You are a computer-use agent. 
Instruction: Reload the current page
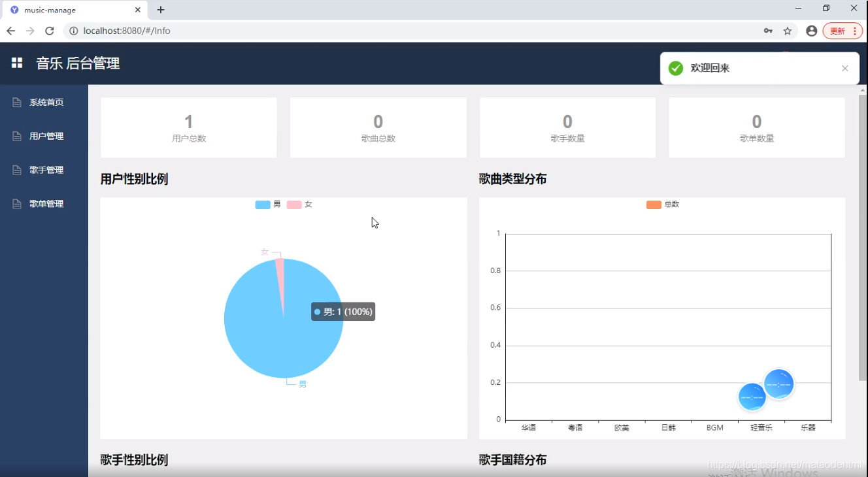(50, 31)
